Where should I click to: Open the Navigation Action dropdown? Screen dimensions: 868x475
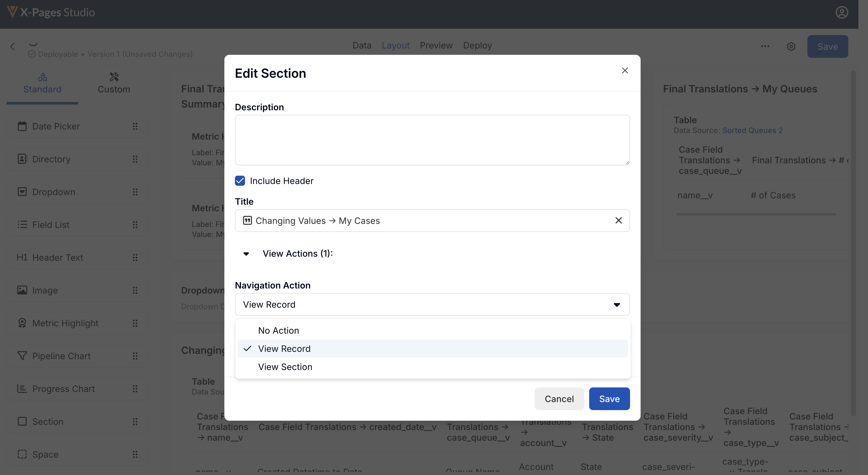click(432, 304)
